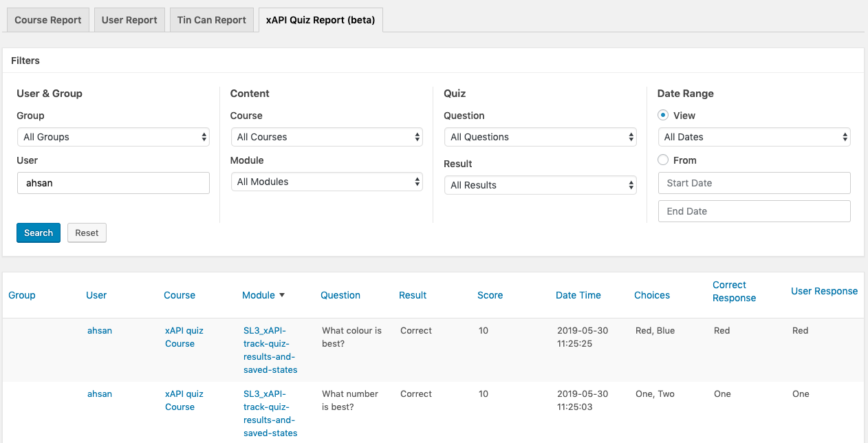Viewport: 868px width, 443px height.
Task: Open the All Questions dropdown
Action: [x=540, y=137]
